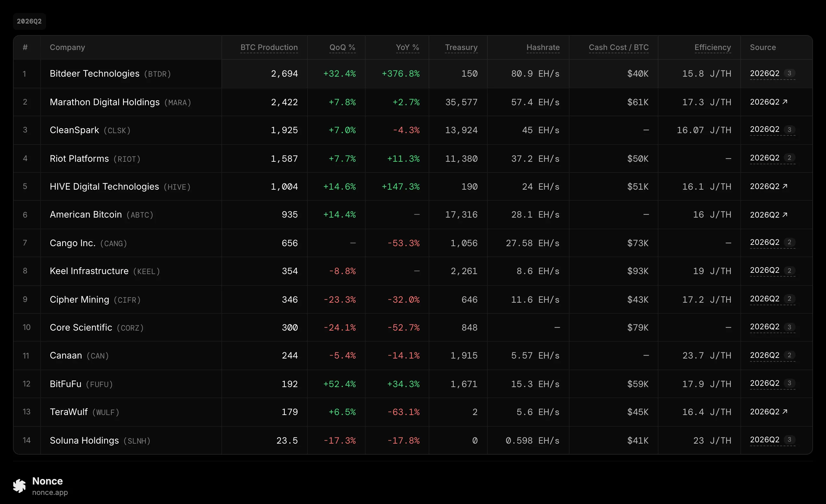Click source count badge for BitFuFu

789,383
